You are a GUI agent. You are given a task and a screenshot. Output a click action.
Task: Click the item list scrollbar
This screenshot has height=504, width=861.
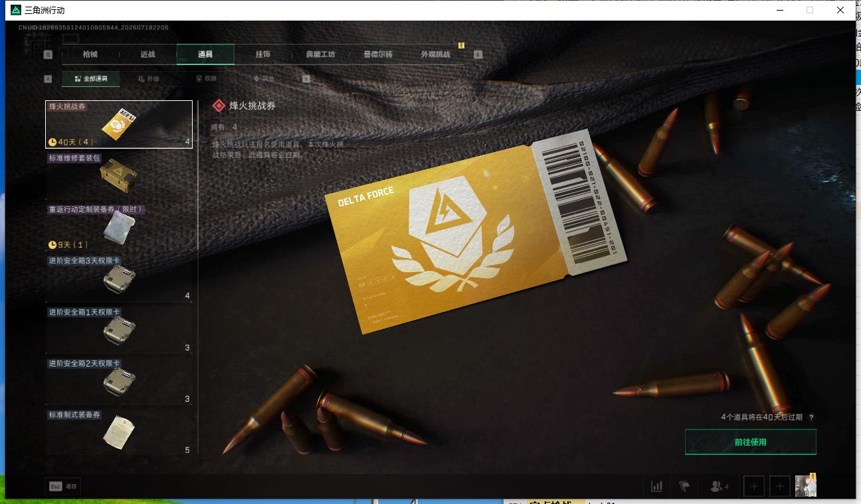(x=198, y=175)
